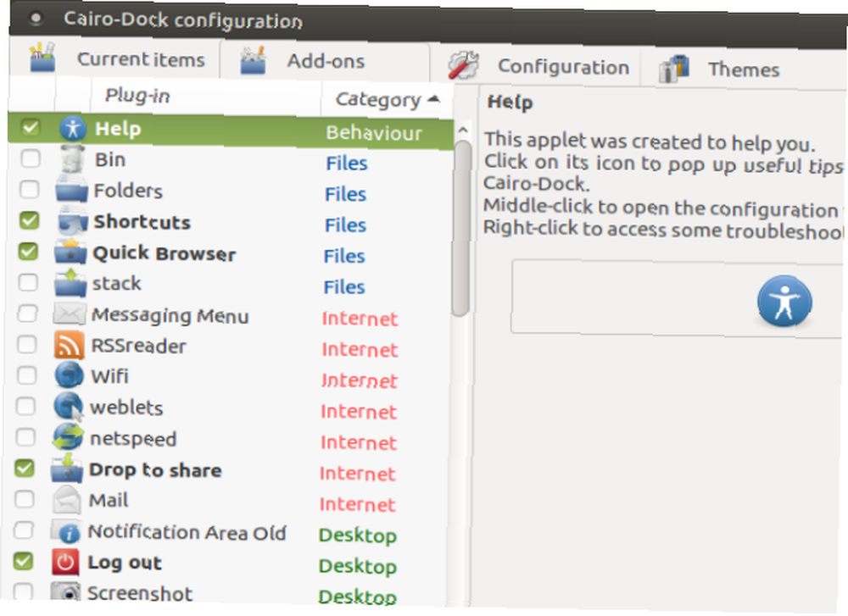Screen dimensions: 848x616
Task: Click the Shortcuts plug-in icon
Action: [71, 221]
